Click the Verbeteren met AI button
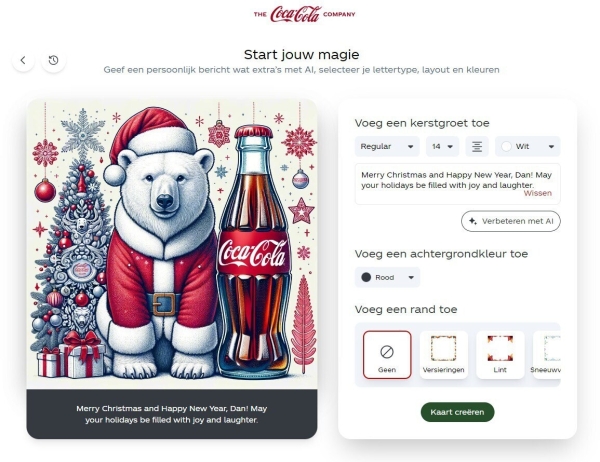The width and height of the screenshot is (600, 462). pos(510,221)
